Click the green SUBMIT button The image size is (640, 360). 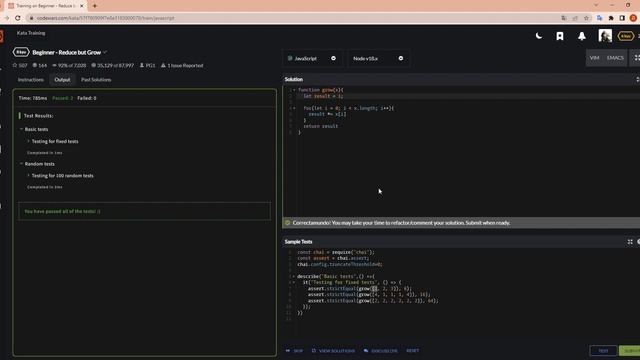[x=629, y=351]
